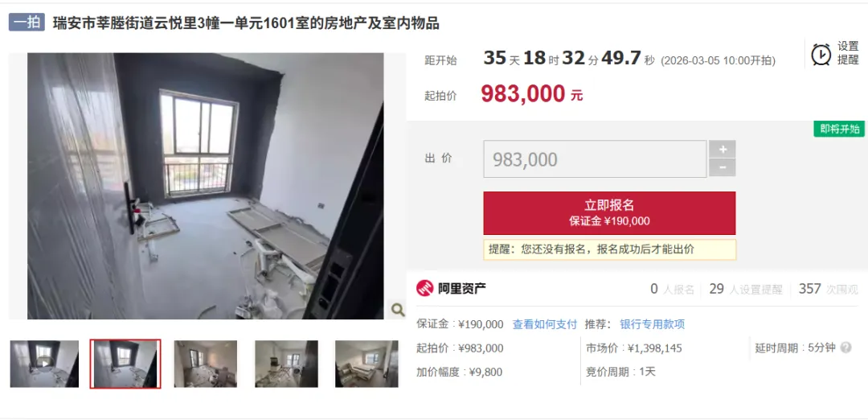Viewport: 868px width, 420px height.
Task: Open the 银行专用款项 link
Action: pos(652,325)
